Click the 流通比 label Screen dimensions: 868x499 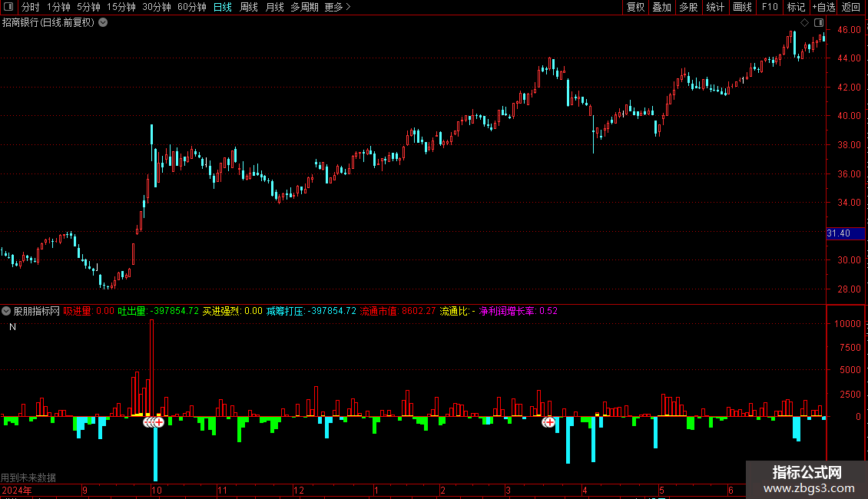pyautogui.click(x=457, y=311)
